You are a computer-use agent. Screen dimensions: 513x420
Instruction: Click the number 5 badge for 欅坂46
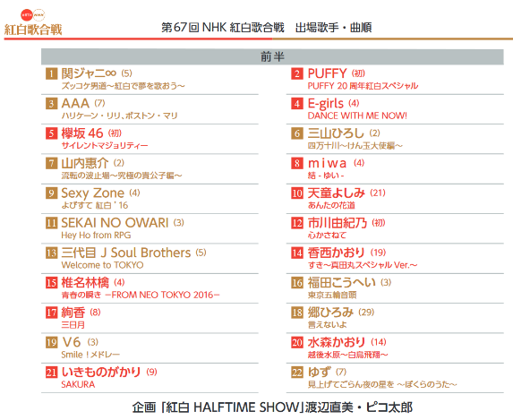51,133
